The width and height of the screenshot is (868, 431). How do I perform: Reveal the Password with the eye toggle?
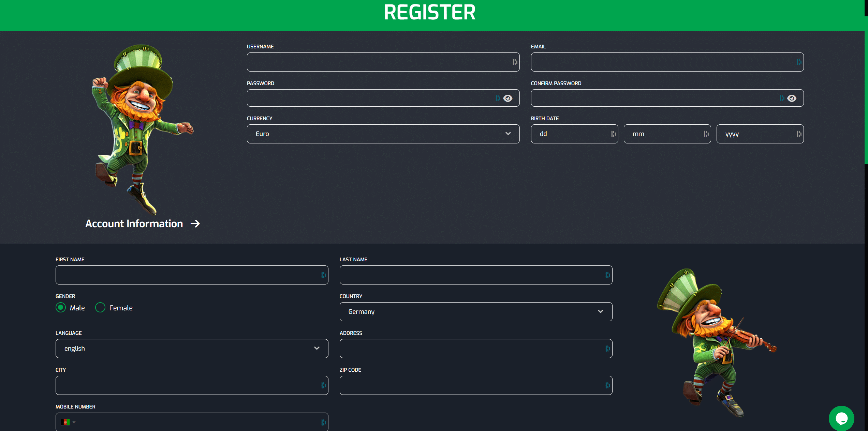(x=508, y=98)
